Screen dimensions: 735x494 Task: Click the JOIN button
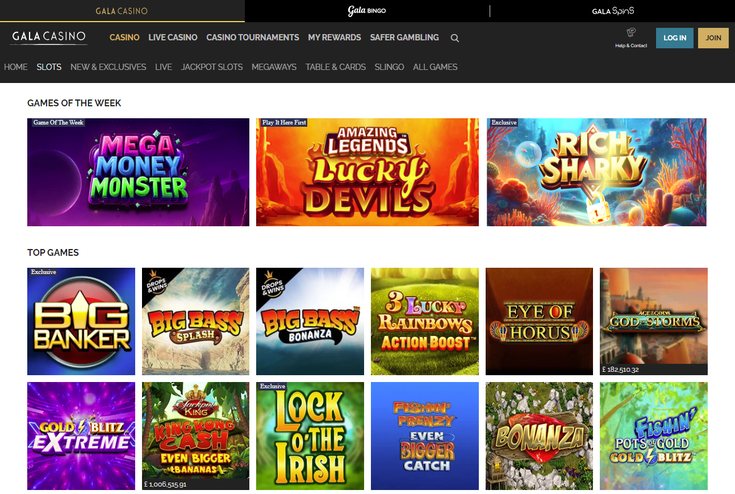[x=713, y=38]
